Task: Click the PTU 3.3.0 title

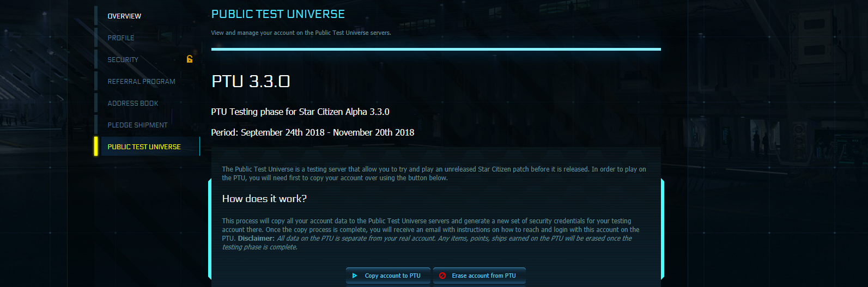Action: (x=251, y=81)
